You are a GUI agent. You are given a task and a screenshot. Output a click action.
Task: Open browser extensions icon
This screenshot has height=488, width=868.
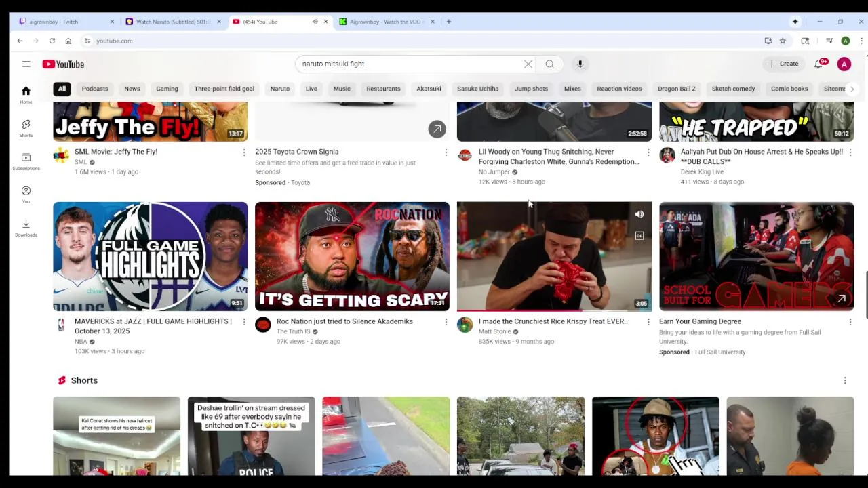805,41
